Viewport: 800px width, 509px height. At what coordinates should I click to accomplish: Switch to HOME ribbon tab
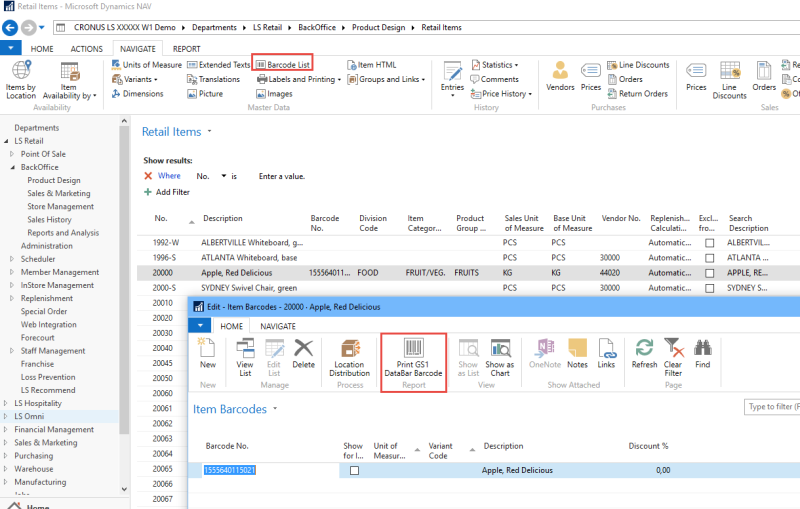[42, 49]
